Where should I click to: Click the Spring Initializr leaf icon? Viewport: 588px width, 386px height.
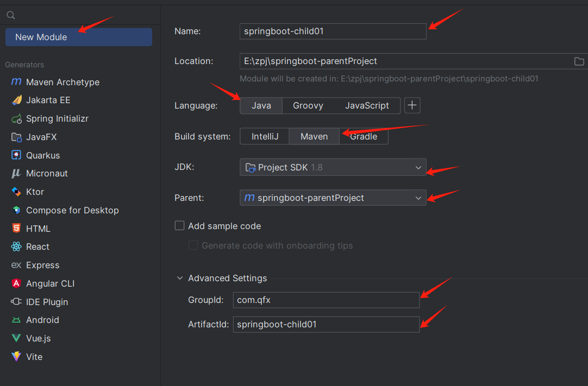(x=16, y=119)
